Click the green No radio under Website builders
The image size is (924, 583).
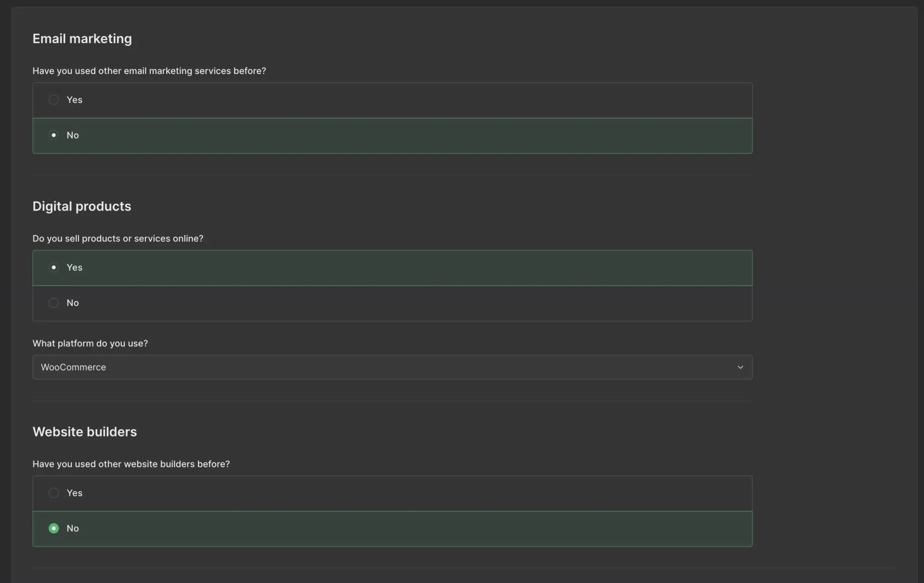pos(54,528)
